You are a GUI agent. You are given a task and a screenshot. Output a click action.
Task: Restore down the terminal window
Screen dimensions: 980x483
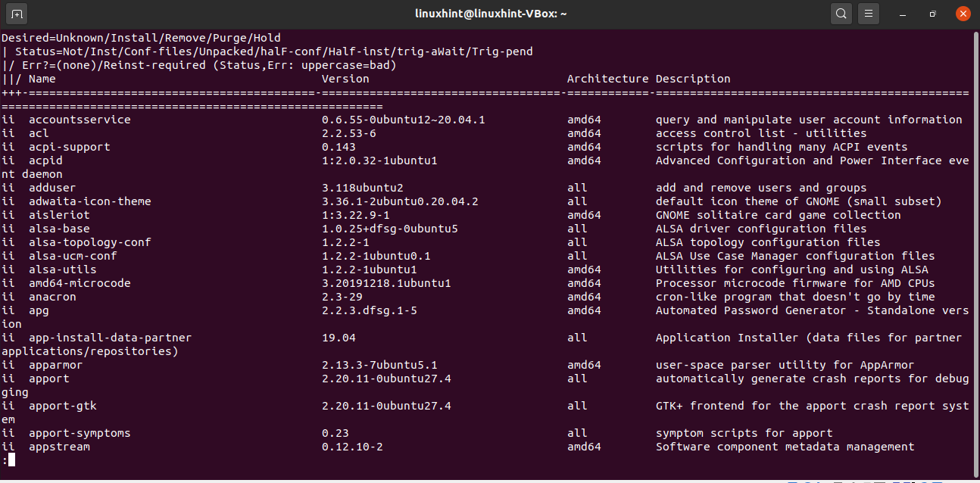[x=932, y=13]
